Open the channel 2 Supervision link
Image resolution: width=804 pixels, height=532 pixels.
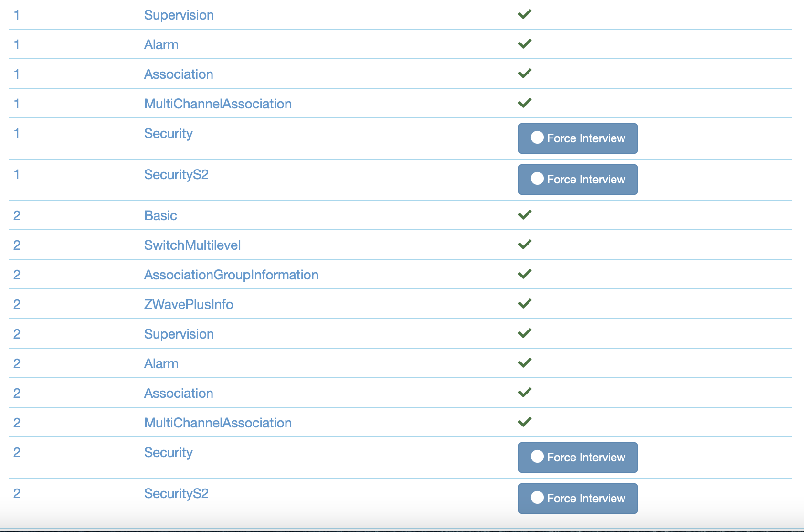[179, 334]
